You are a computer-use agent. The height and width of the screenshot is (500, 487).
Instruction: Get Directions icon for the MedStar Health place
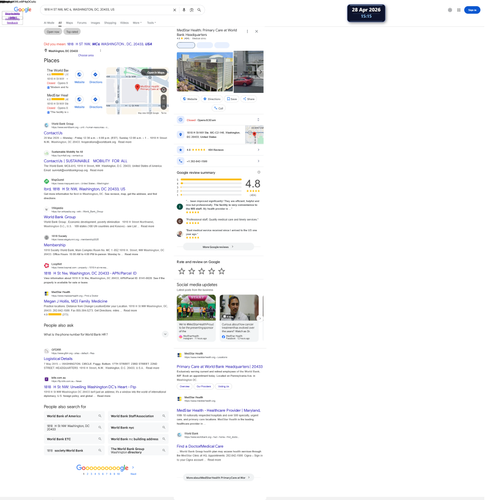coord(95,99)
